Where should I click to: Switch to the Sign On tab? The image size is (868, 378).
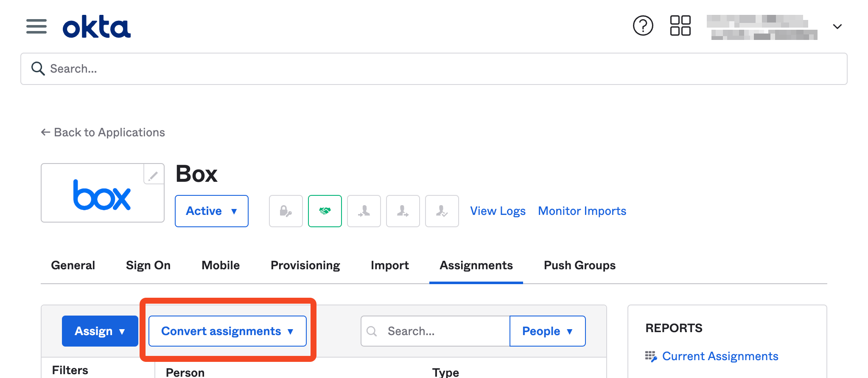point(148,265)
